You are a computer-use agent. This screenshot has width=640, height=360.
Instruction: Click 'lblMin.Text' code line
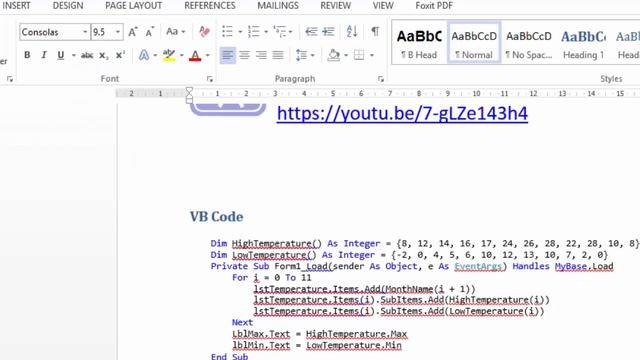[317, 346]
